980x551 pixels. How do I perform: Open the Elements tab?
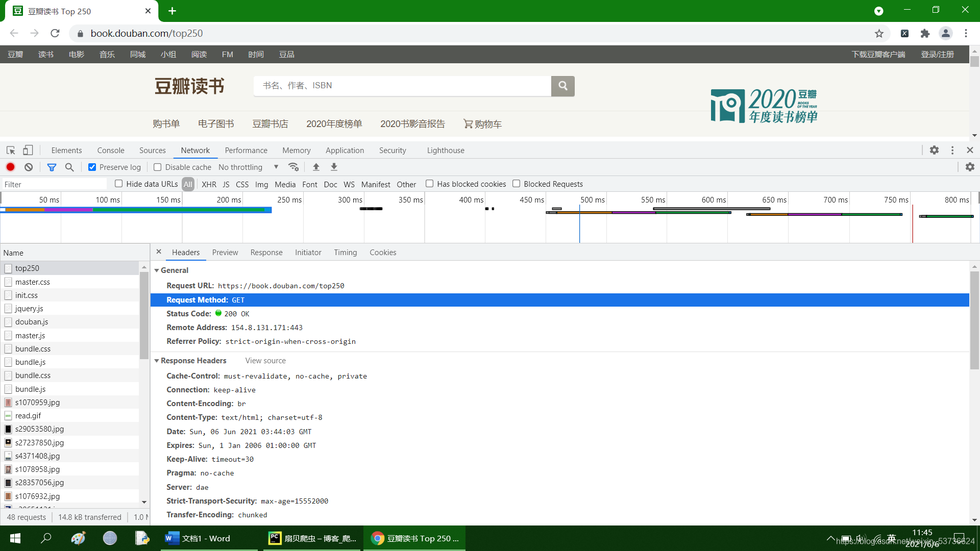[66, 150]
